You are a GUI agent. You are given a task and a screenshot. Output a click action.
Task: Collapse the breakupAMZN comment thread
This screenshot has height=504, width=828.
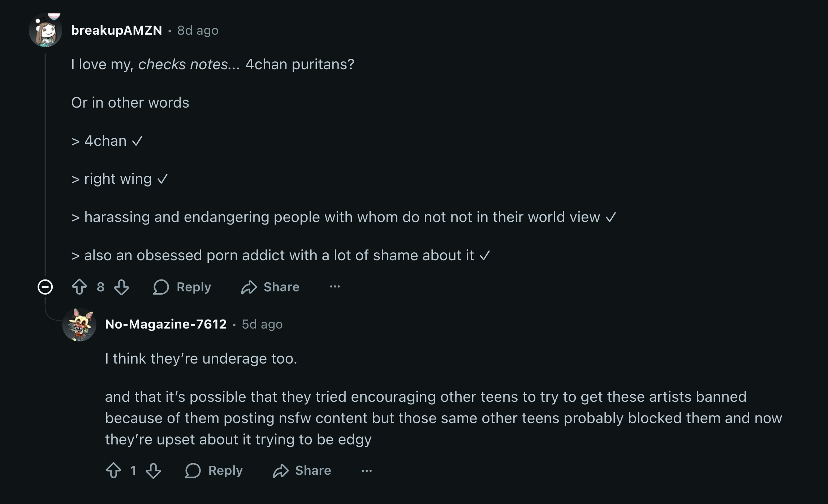click(x=45, y=287)
